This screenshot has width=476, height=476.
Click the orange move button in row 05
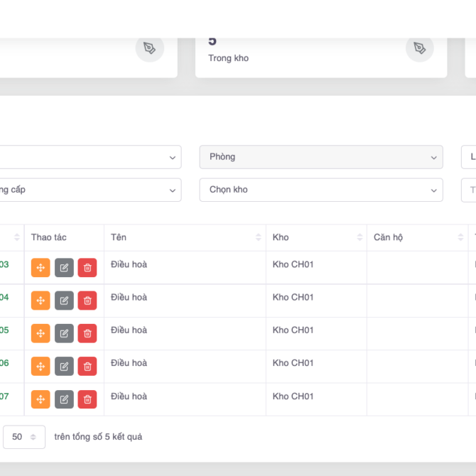(x=40, y=333)
